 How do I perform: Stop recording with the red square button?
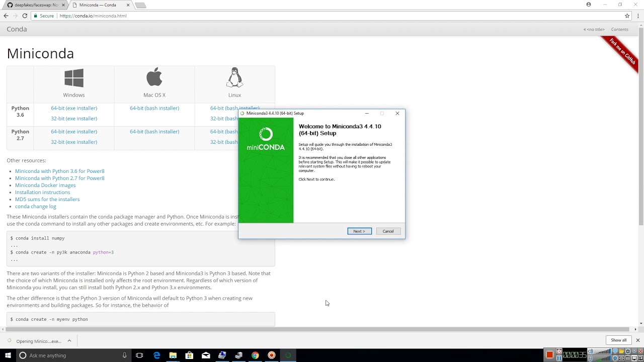tap(550, 355)
